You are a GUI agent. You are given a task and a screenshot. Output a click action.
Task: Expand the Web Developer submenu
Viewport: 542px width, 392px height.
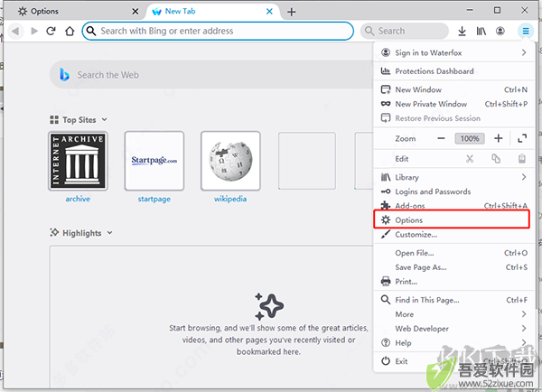pyautogui.click(x=453, y=329)
